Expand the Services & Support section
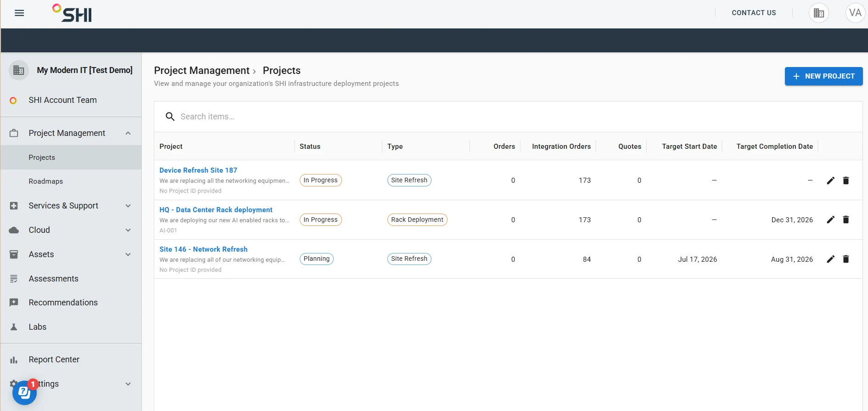This screenshot has width=868, height=411. [128, 206]
